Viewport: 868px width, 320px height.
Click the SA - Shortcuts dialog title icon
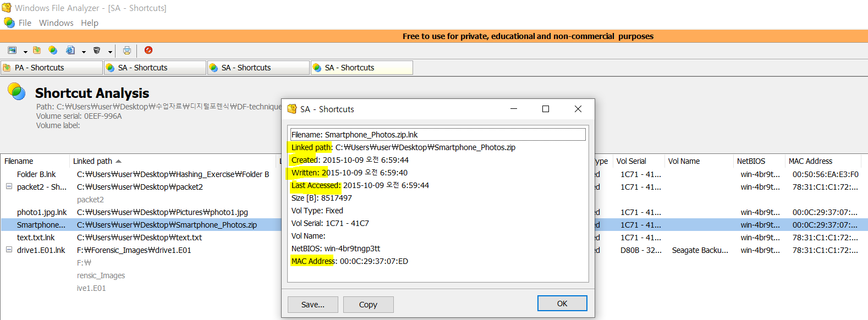pyautogui.click(x=293, y=109)
